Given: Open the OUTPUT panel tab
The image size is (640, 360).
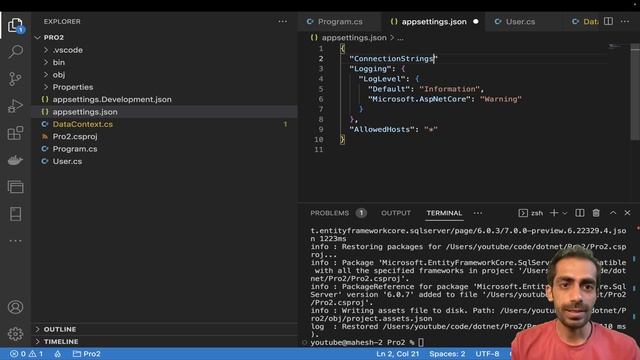Looking at the screenshot, I should click(x=396, y=213).
